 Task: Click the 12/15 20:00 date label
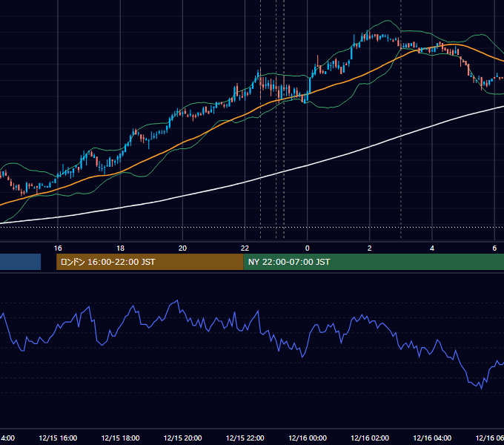[x=182, y=438]
